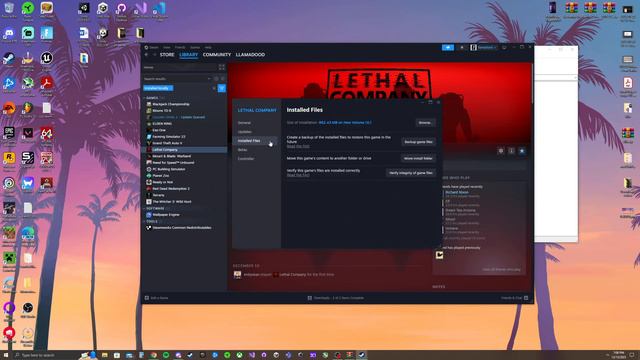Open Friends & Chat
The image size is (640, 360).
coord(515,298)
